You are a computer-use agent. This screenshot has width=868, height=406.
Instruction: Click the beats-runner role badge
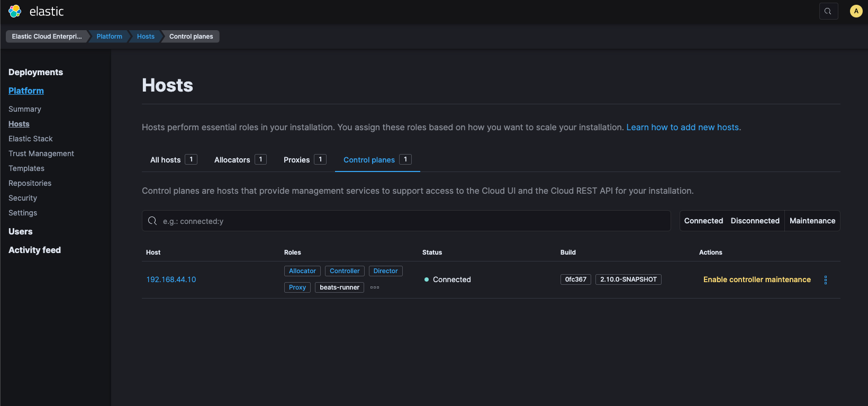339,287
